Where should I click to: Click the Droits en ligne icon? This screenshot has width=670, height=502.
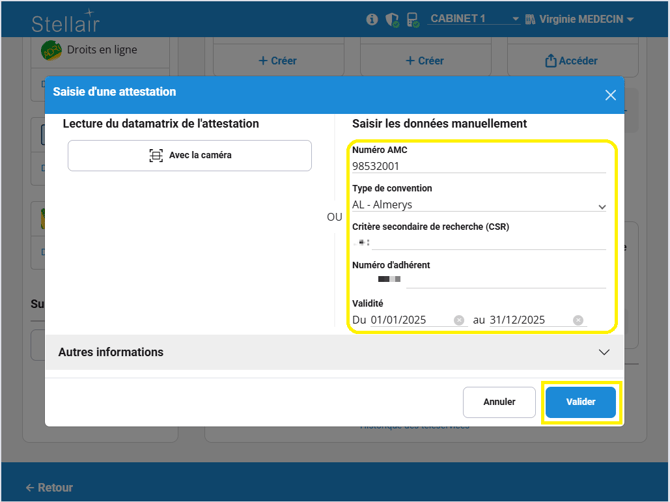(51, 50)
